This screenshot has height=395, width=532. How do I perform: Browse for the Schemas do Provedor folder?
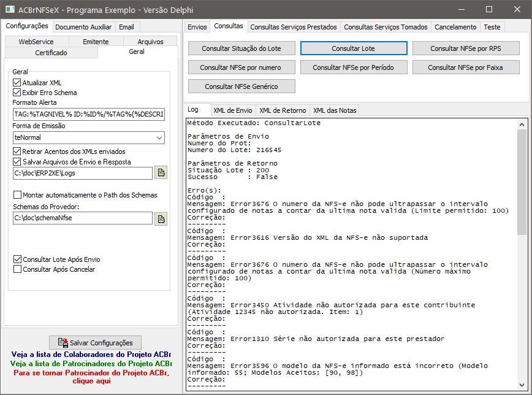coord(161,219)
